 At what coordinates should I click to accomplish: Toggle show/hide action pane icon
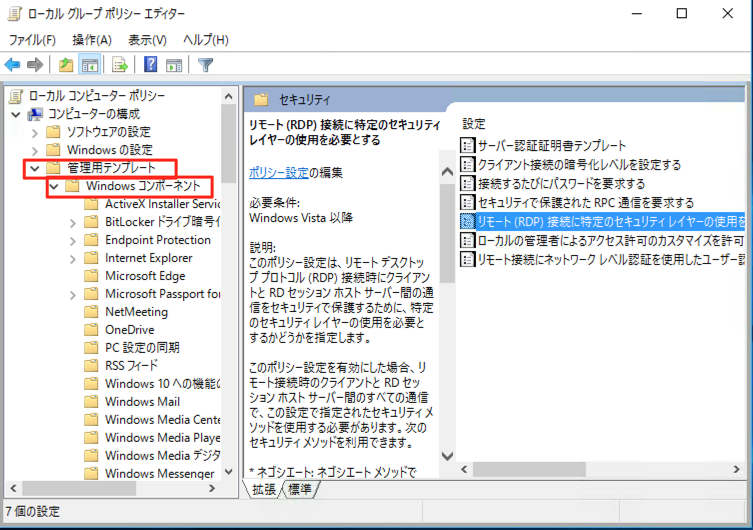pos(174,64)
